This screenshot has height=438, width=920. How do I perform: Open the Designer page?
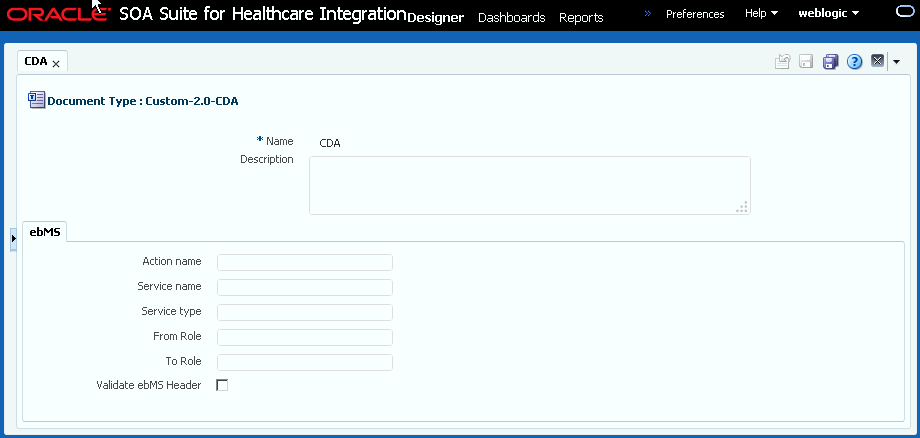point(435,18)
